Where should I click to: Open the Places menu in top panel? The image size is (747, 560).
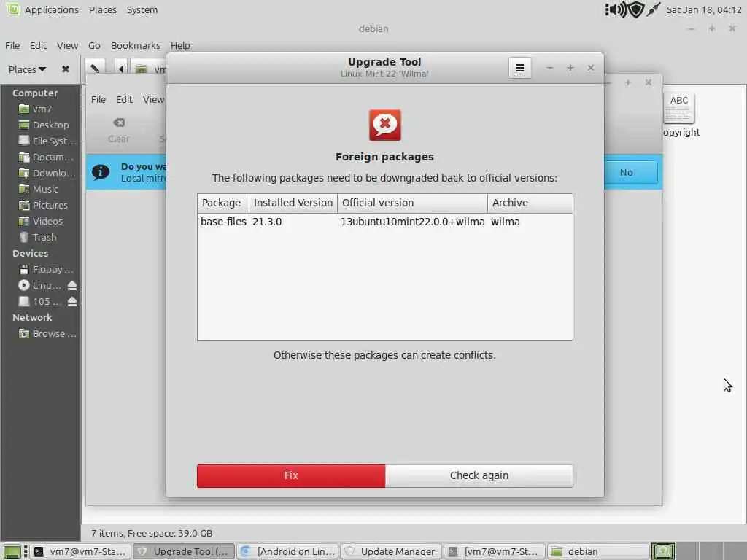tap(102, 9)
